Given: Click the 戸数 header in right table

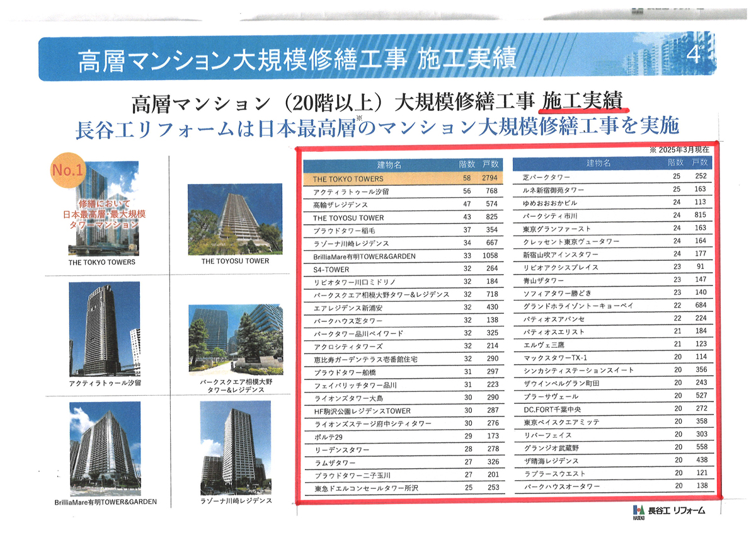Looking at the screenshot, I should point(700,163).
